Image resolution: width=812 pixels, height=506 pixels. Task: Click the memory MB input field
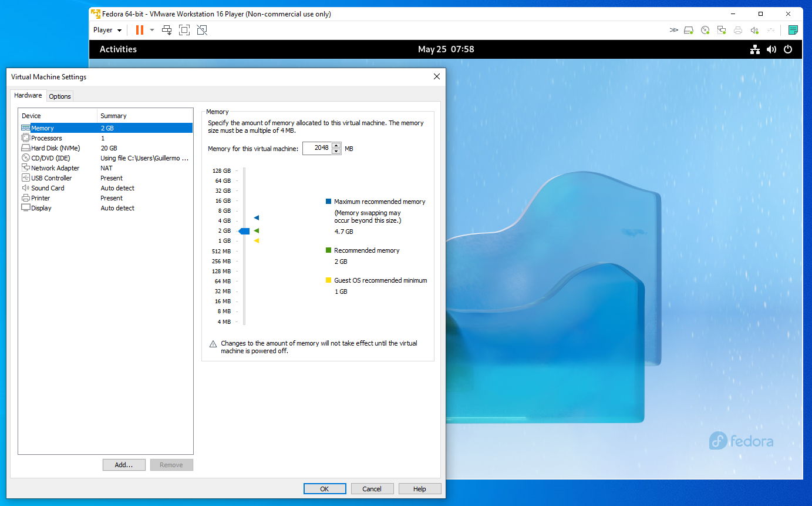click(x=317, y=148)
